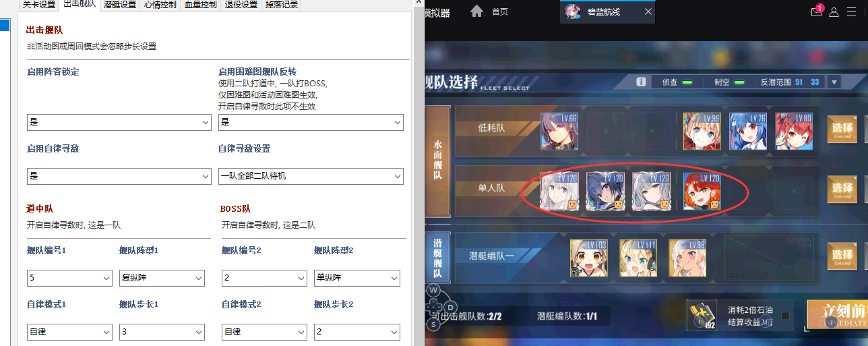Click the 2x oil consumption item icon
This screenshot has height=346, width=868.
coord(701,316)
